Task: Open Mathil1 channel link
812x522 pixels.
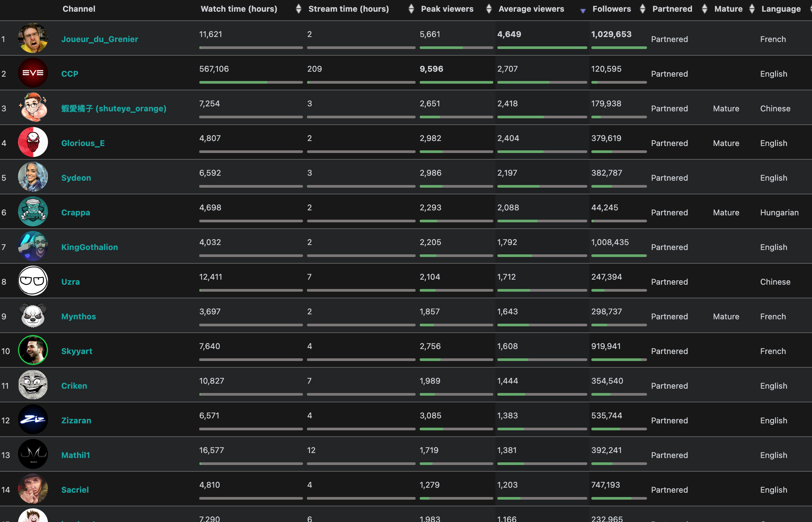Action: (x=76, y=455)
